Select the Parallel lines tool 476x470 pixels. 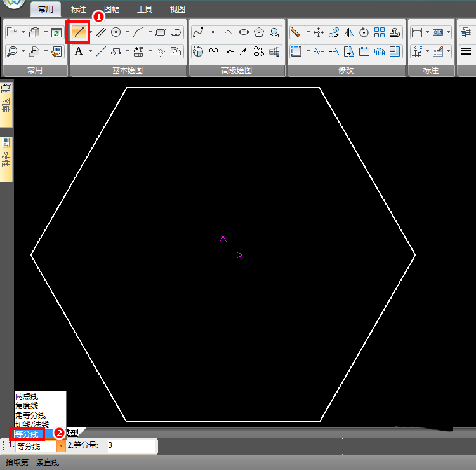point(101,32)
